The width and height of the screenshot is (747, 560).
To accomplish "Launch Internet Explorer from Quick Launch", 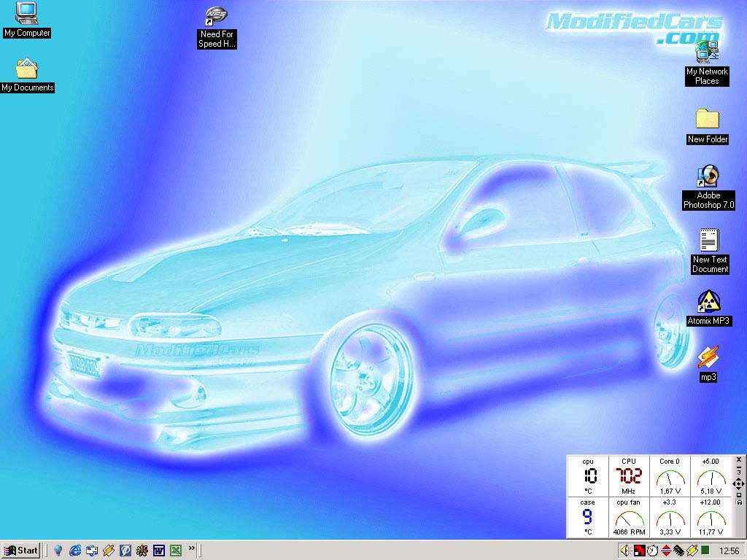I will click(75, 551).
